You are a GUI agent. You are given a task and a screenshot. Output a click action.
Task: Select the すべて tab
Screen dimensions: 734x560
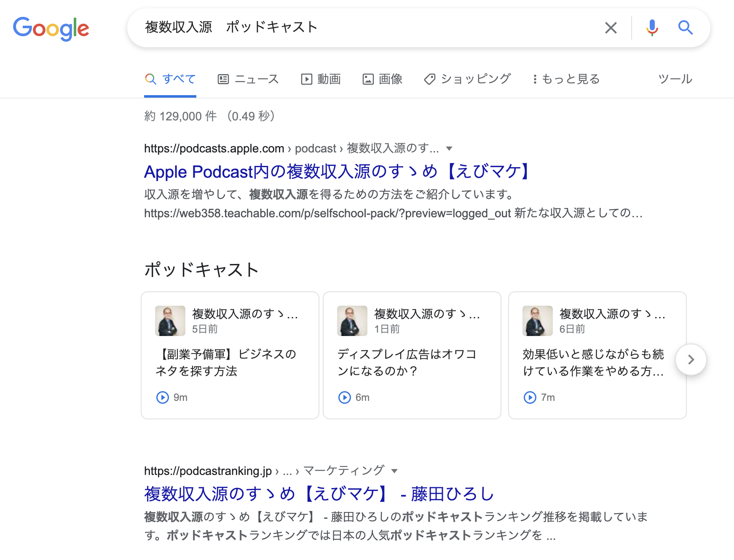(170, 79)
